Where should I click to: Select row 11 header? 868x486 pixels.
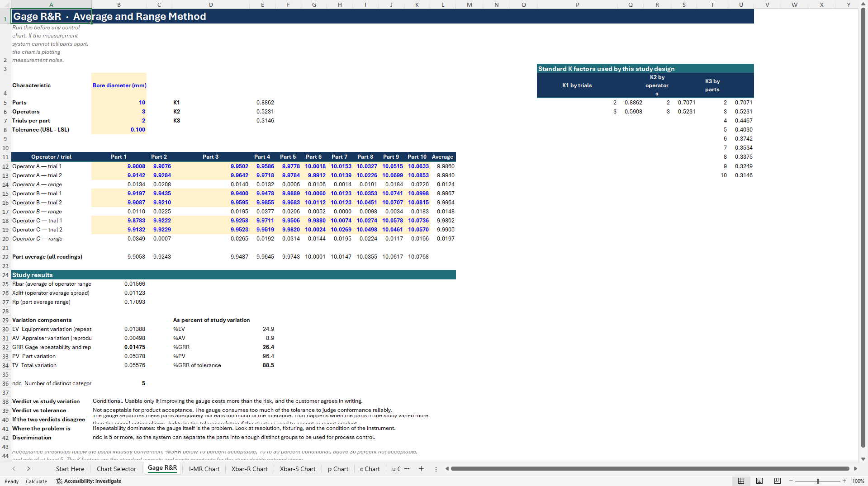pos(5,157)
